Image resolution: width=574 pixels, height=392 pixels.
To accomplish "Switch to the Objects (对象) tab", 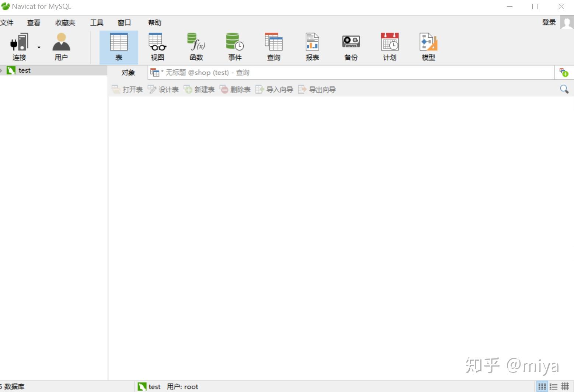I will click(x=128, y=73).
